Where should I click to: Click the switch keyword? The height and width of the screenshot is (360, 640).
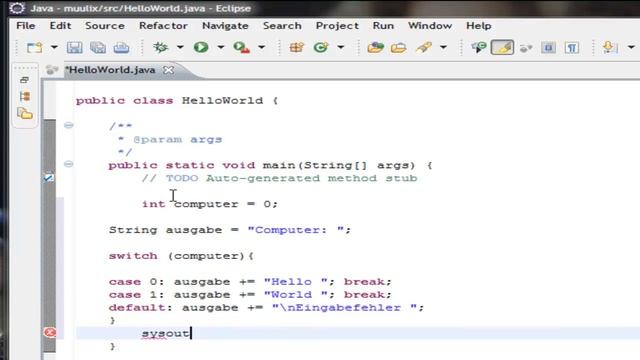coord(133,256)
